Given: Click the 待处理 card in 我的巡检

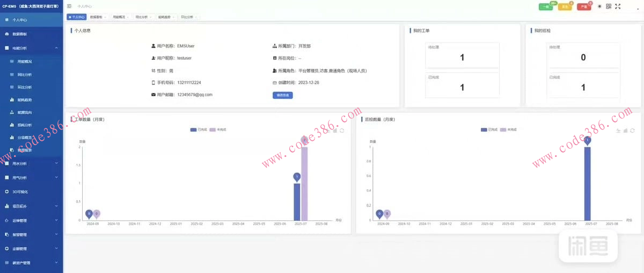Looking at the screenshot, I should click(583, 56).
